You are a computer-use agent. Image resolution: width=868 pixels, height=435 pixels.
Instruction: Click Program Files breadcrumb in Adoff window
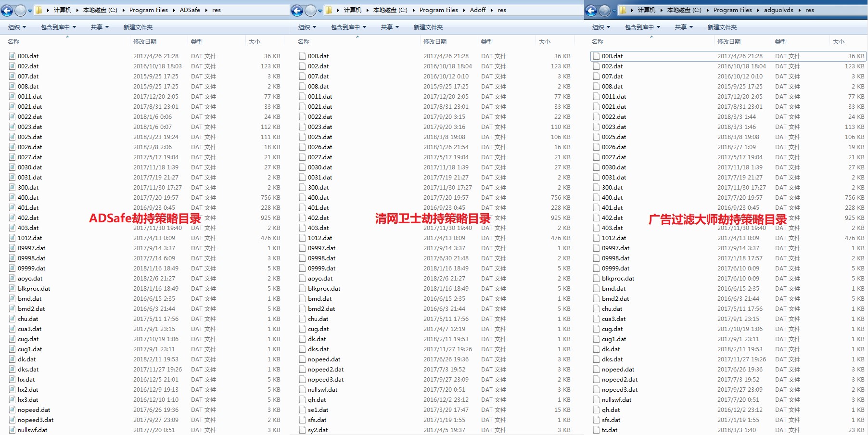pyautogui.click(x=438, y=10)
